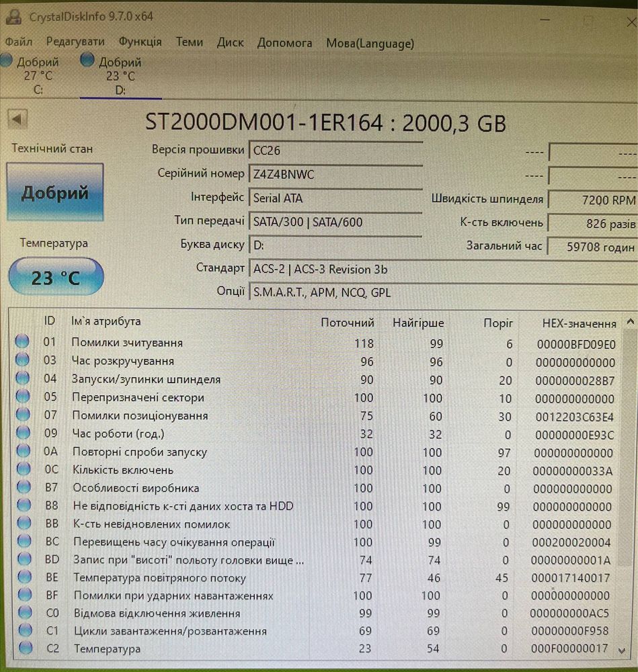Click the Ім'я атрибута column header

tap(106, 321)
